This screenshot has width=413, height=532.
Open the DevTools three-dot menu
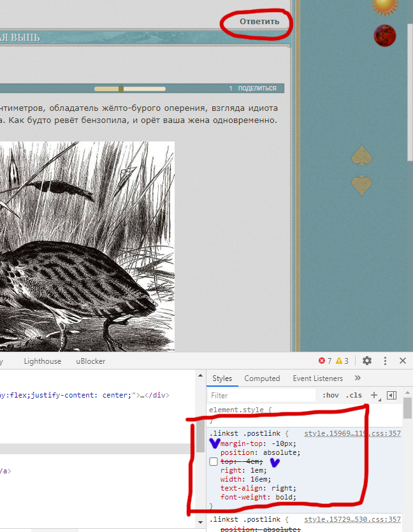click(385, 361)
